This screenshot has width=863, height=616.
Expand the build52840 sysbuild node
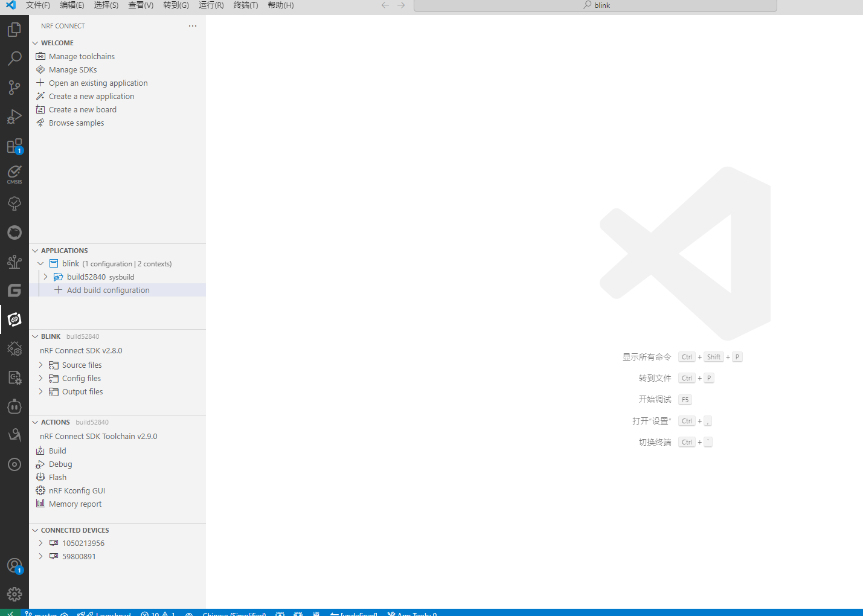[45, 277]
